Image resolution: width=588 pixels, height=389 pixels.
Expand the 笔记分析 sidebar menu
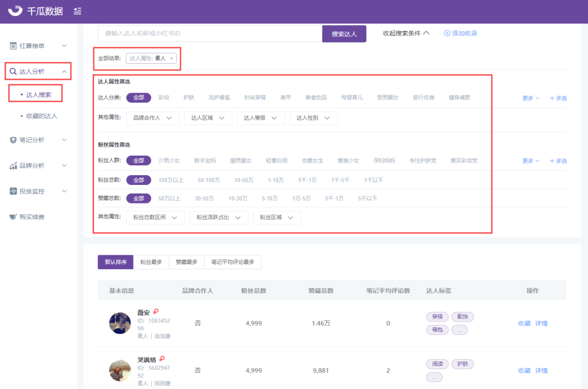tap(64, 140)
